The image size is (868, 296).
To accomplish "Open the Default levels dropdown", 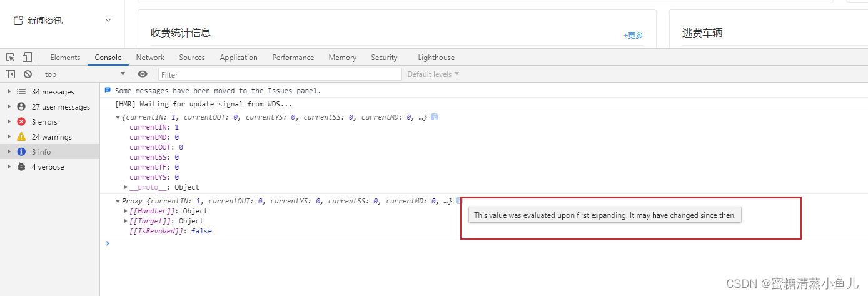I will [433, 74].
